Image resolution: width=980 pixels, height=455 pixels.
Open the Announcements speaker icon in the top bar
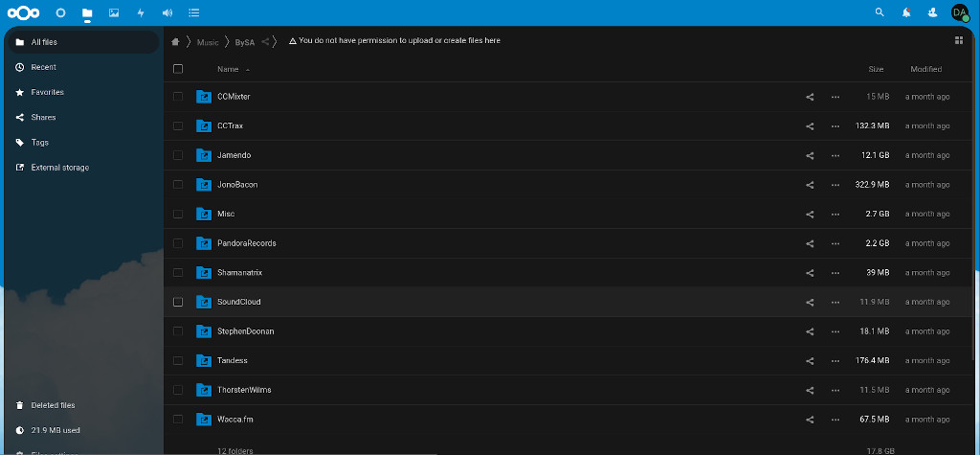[x=167, y=12]
